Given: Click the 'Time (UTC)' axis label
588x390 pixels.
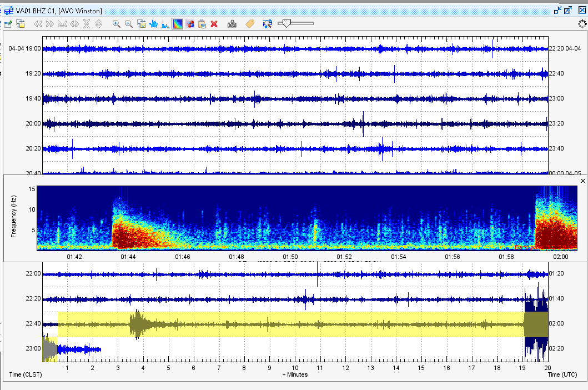Looking at the screenshot, I should 562,374.
